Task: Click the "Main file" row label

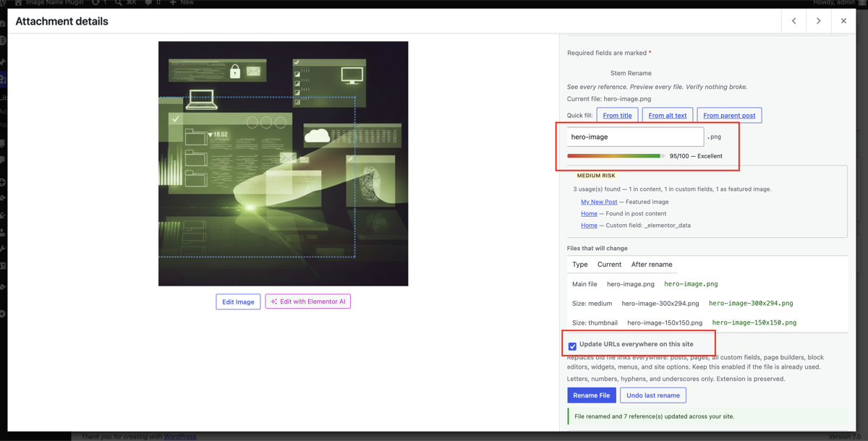Action: [x=584, y=284]
